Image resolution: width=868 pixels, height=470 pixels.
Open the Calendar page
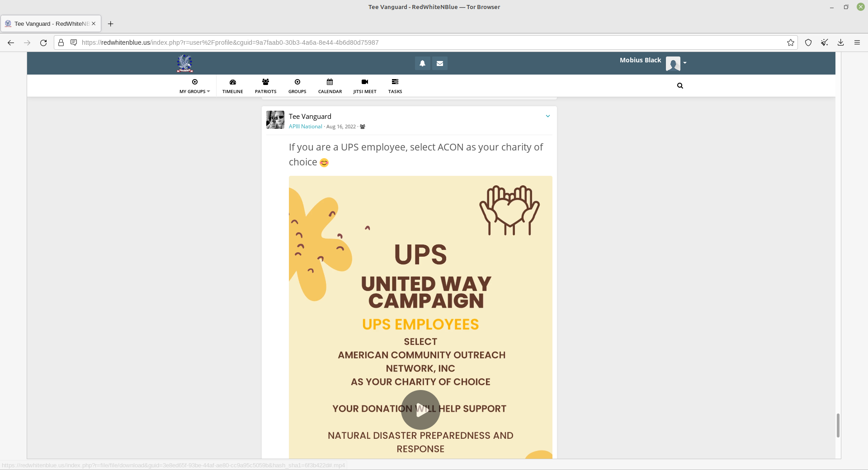330,86
